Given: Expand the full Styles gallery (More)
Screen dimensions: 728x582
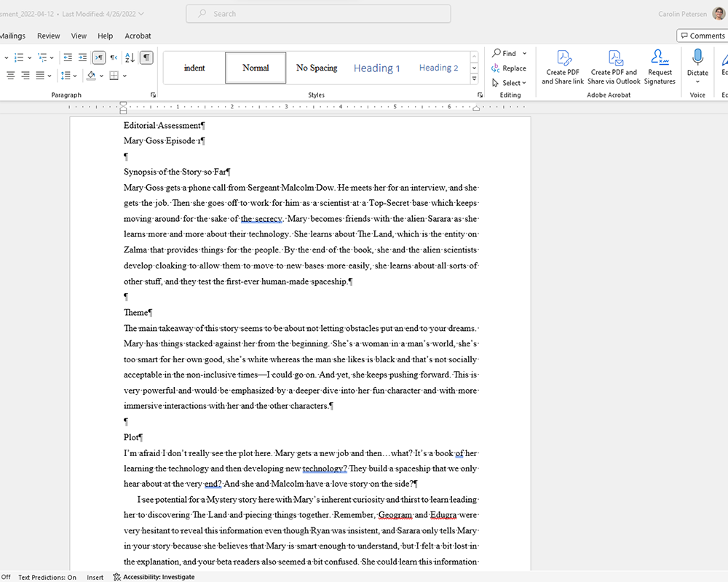Looking at the screenshot, I should click(474, 79).
